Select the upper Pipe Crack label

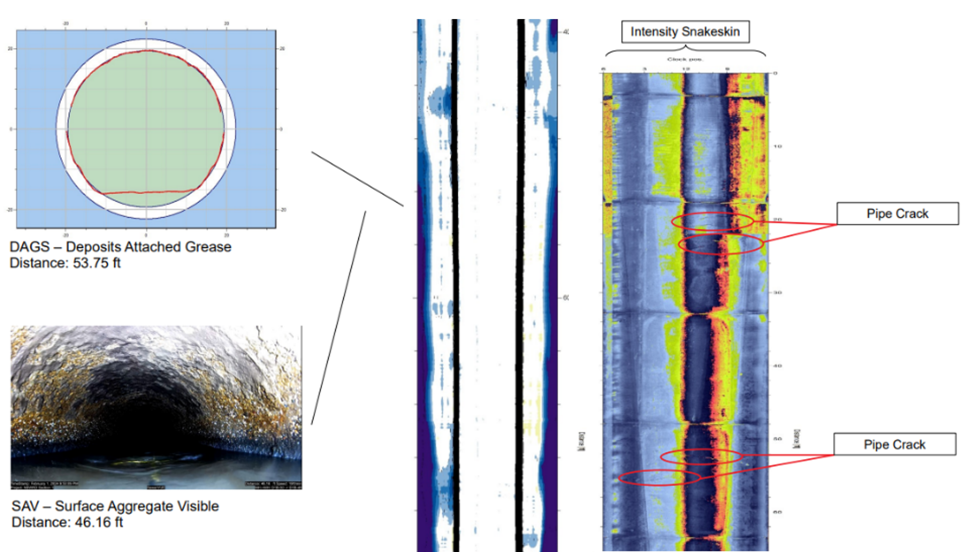tap(897, 213)
